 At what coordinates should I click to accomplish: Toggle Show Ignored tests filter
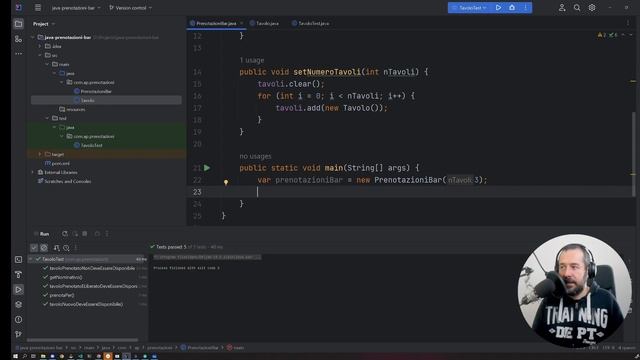click(44, 248)
